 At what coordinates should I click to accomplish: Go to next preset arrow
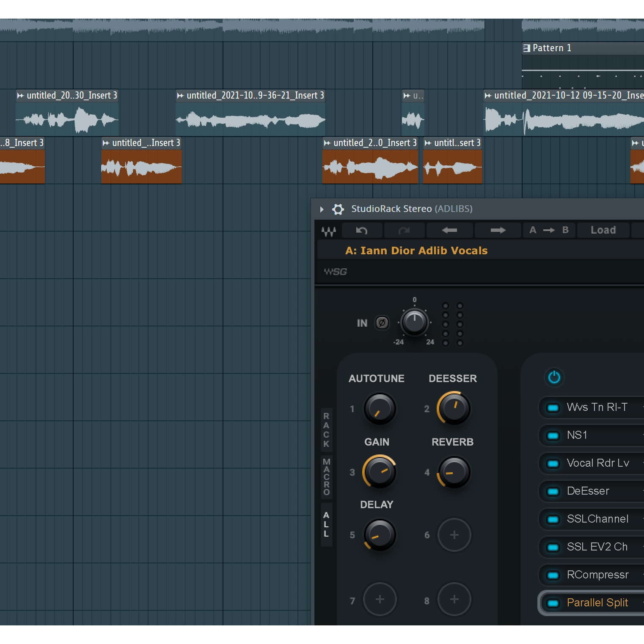click(x=498, y=230)
